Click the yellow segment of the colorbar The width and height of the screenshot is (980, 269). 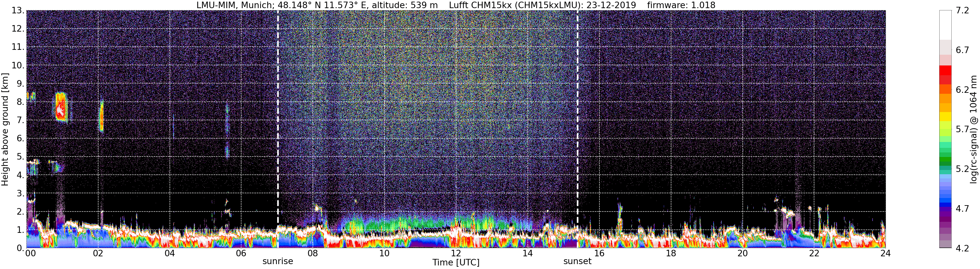pyautogui.click(x=945, y=117)
